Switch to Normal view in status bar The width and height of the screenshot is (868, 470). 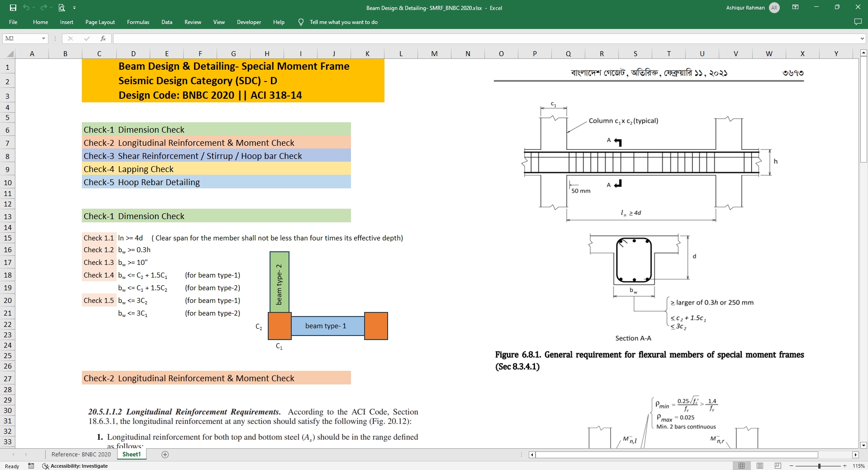[741, 466]
